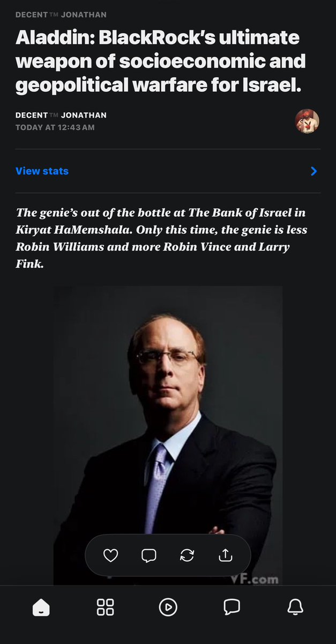Tap the Today at 12:43 AM timestamp

pos(55,127)
